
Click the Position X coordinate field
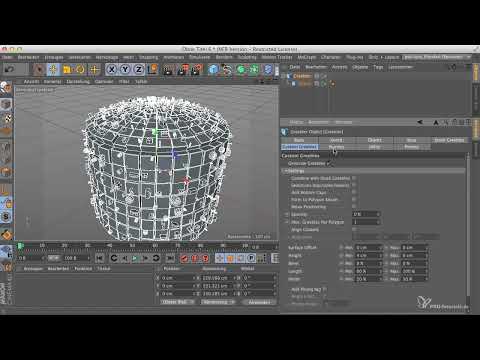[177, 278]
